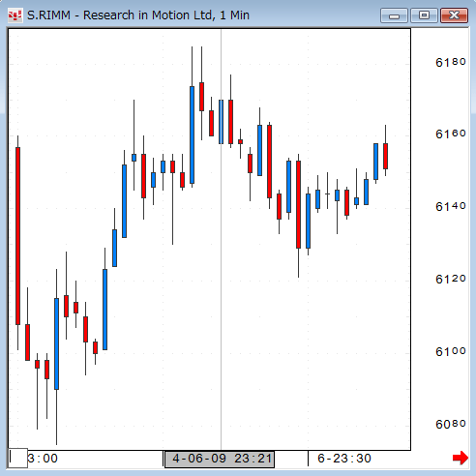Image resolution: width=476 pixels, height=476 pixels.
Task: Select the highlighted 4-06-09 23:21 time label
Action: [220, 459]
